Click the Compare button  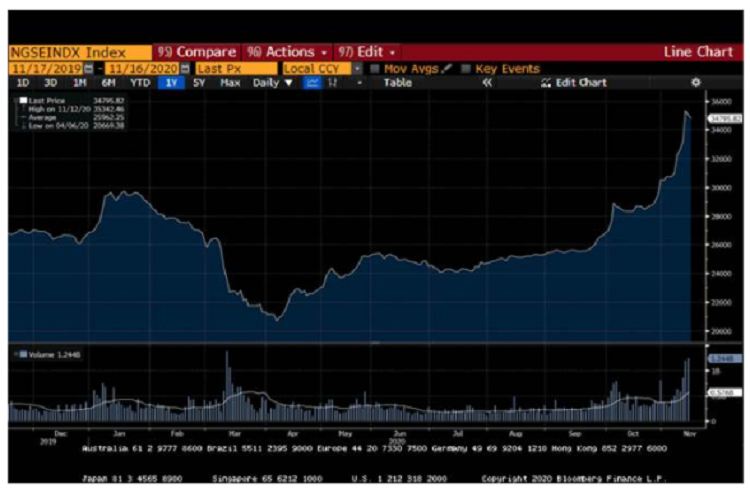[x=197, y=52]
